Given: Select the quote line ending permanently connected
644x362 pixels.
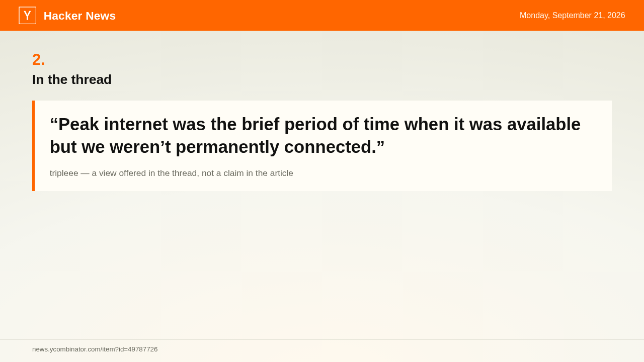Looking at the screenshot, I should tap(217, 147).
